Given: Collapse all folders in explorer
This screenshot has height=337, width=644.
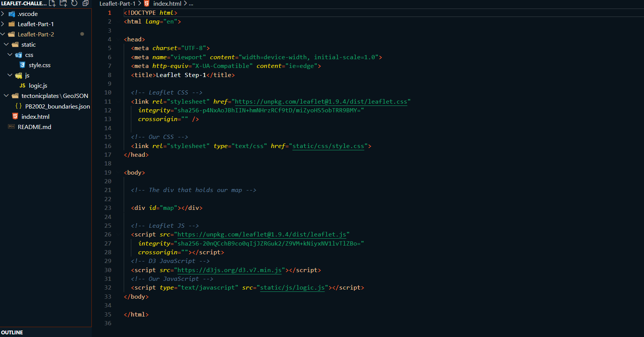Looking at the screenshot, I should pyautogui.click(x=85, y=3).
